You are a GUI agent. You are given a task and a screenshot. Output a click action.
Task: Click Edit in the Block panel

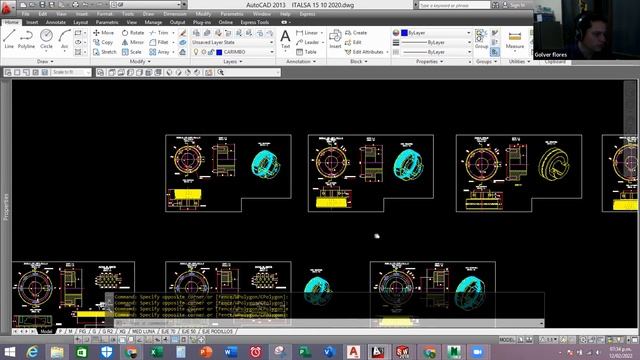[x=353, y=42]
